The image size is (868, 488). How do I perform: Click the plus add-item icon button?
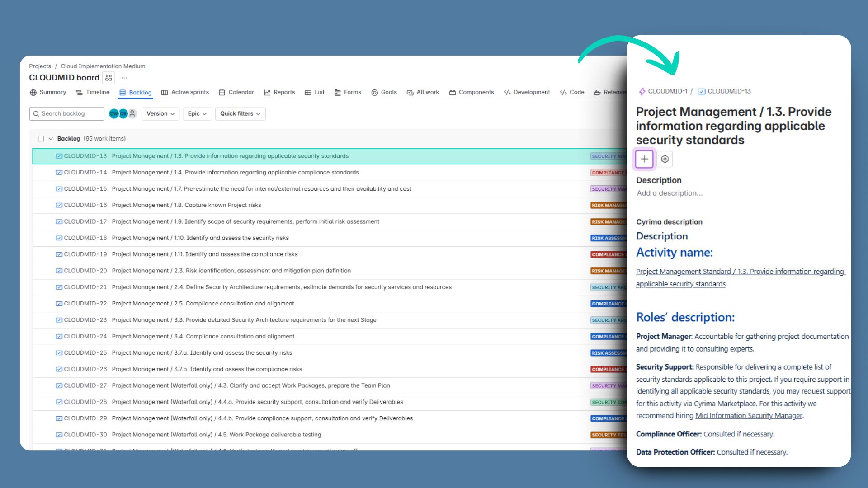[x=644, y=159]
